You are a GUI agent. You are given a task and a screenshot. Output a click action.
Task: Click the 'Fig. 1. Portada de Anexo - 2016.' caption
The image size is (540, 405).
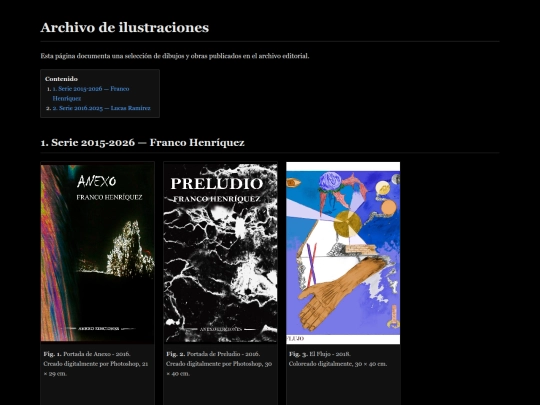87,354
